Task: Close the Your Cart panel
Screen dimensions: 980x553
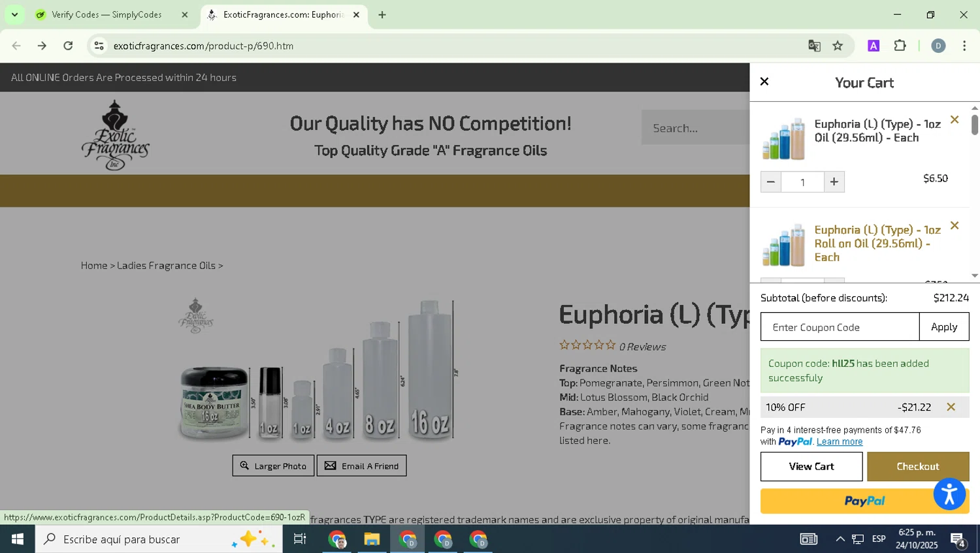Action: pos(764,82)
